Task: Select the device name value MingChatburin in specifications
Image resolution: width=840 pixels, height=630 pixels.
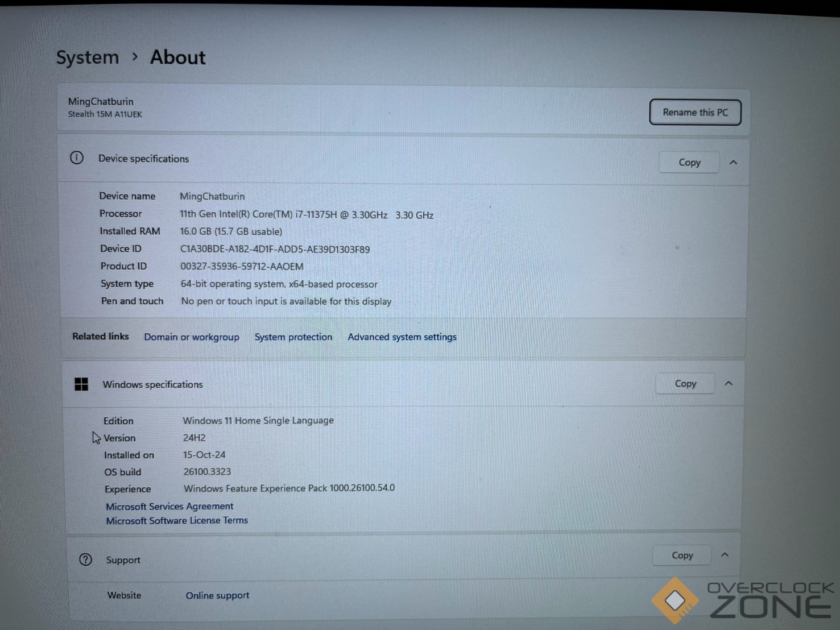Action: [x=212, y=196]
